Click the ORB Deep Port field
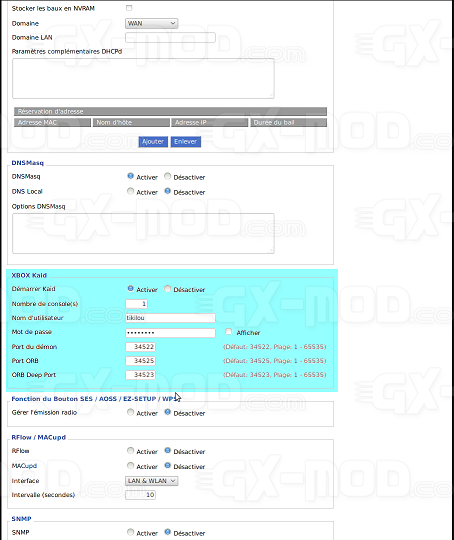454x540 pixels. coord(141,375)
